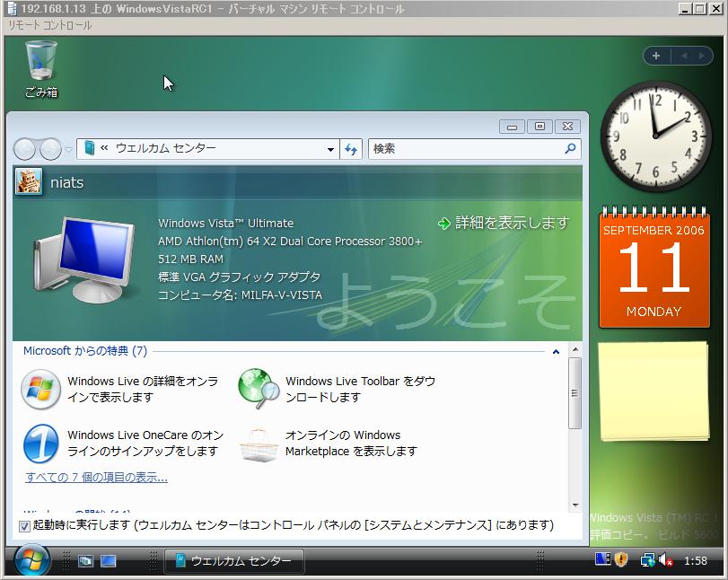Viewport: 728px width, 580px height.
Task: Click the 標準 VGA グラフィック アダプタ text
Action: pyautogui.click(x=239, y=277)
